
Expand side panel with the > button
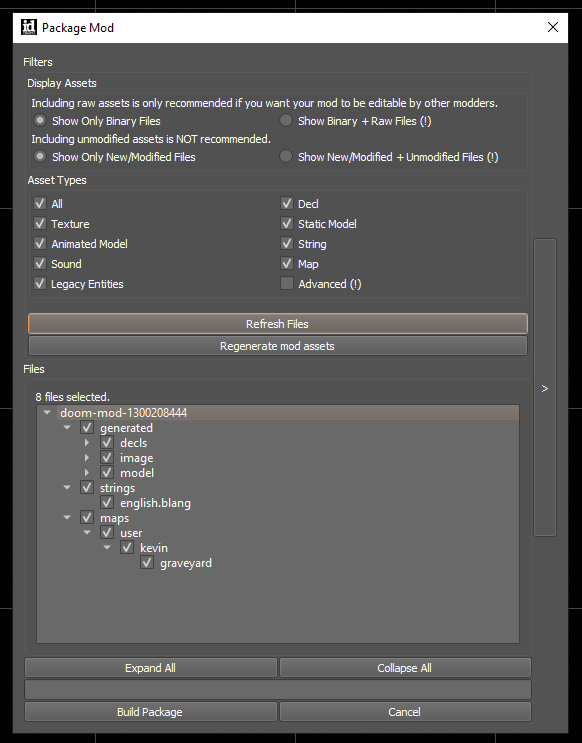coord(545,389)
